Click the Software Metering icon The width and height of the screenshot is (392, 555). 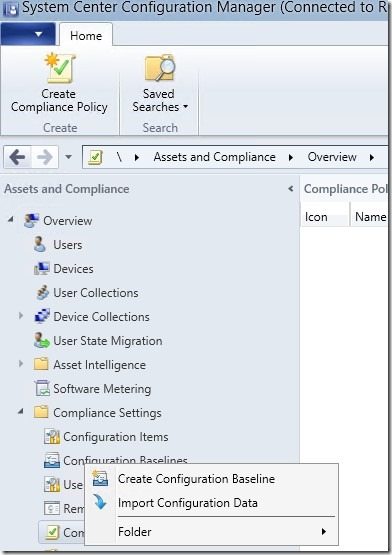(42, 388)
